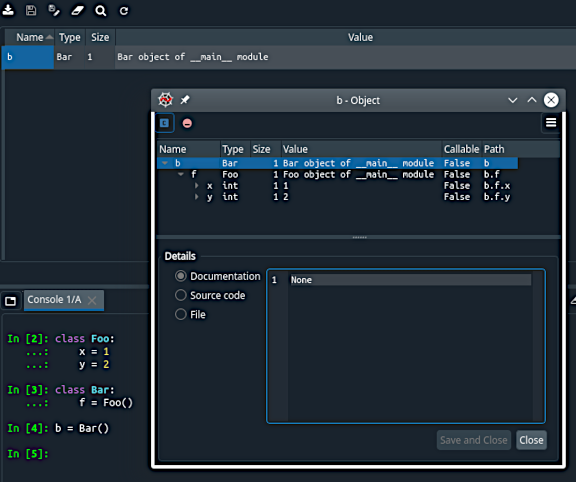Click the 'class Foo:' console line
Screen dimensions: 576x482
pyautogui.click(x=84, y=338)
